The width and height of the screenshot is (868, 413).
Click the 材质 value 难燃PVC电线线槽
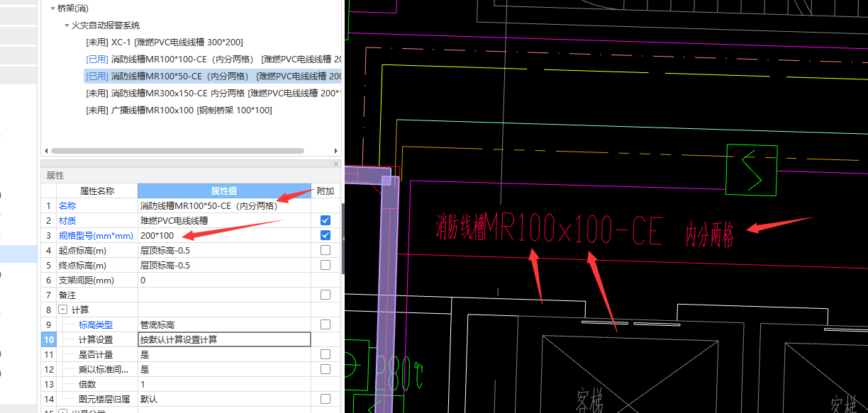pyautogui.click(x=224, y=220)
